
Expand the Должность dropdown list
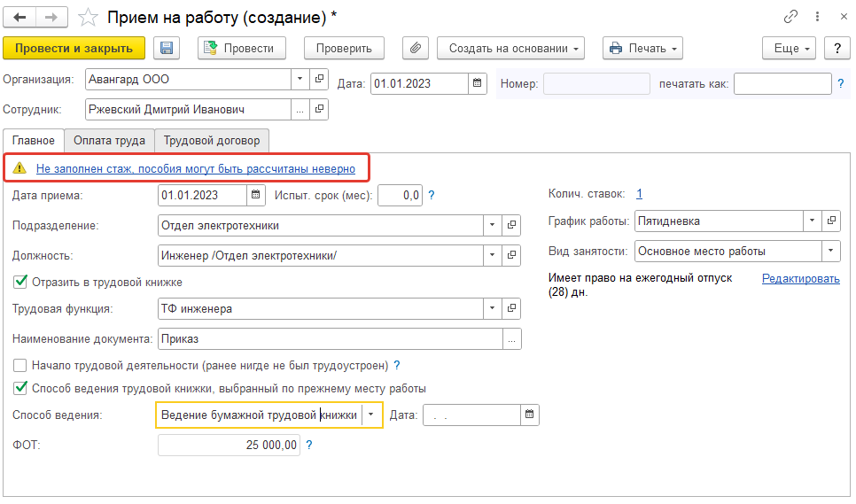coord(493,255)
